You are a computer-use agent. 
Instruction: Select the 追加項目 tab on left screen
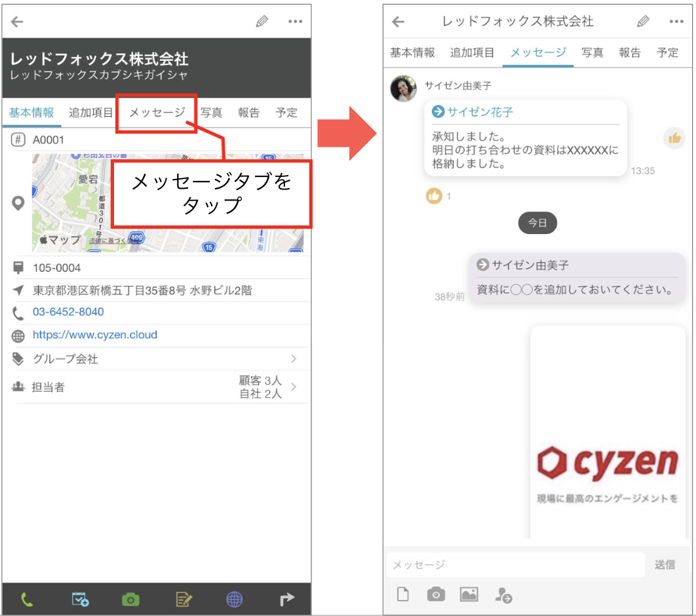point(90,113)
